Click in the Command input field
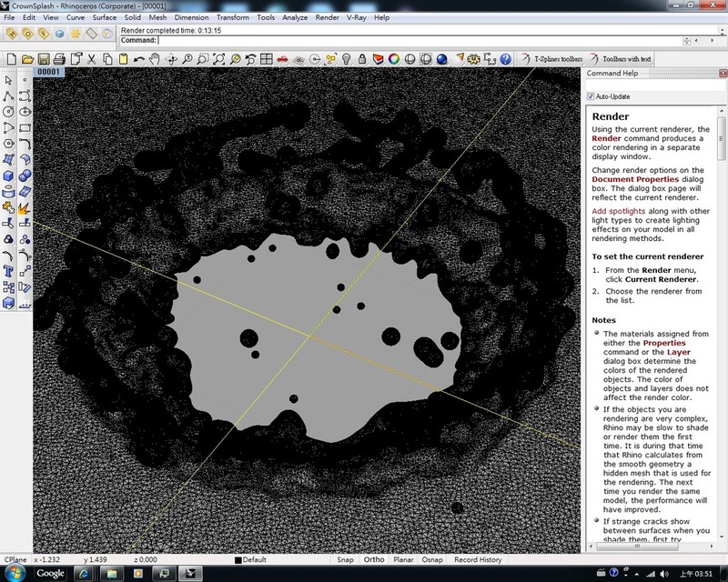The height and width of the screenshot is (582, 728). pyautogui.click(x=420, y=40)
